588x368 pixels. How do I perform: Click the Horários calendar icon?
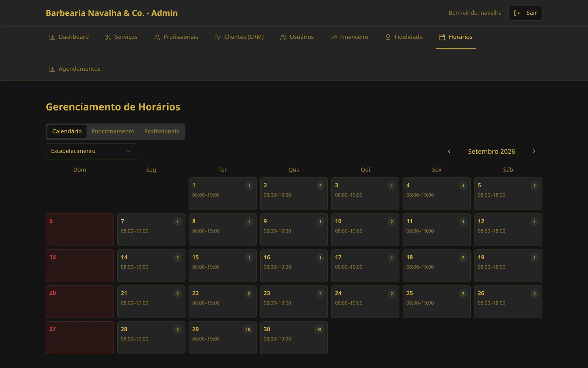point(442,37)
